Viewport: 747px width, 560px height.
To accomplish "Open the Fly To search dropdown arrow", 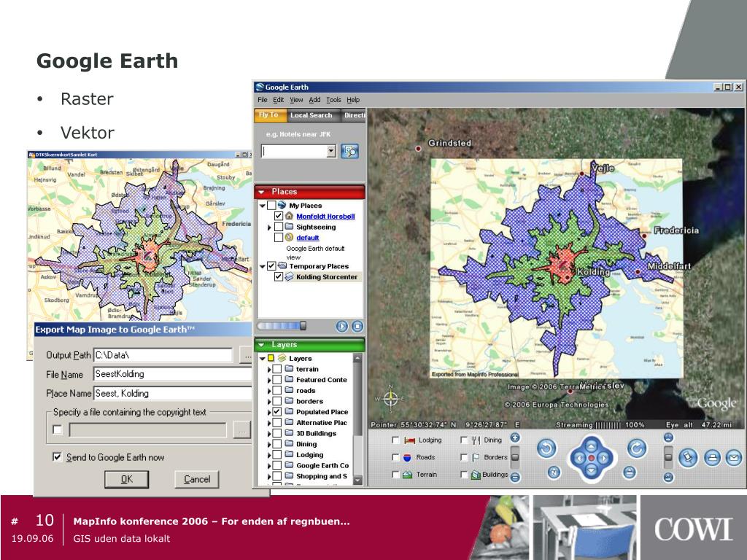I will point(331,152).
